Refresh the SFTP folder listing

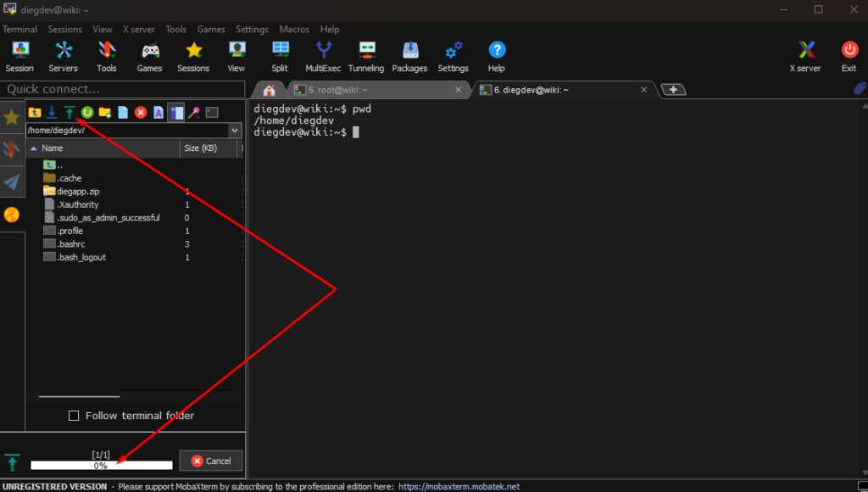pos(87,113)
